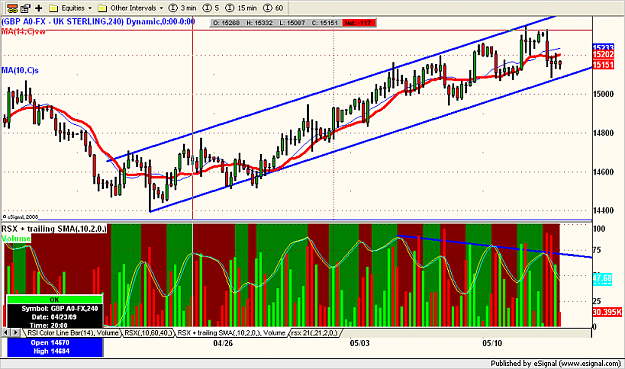Click the 14600 price scale label
This screenshot has height=369, width=625.
604,172
